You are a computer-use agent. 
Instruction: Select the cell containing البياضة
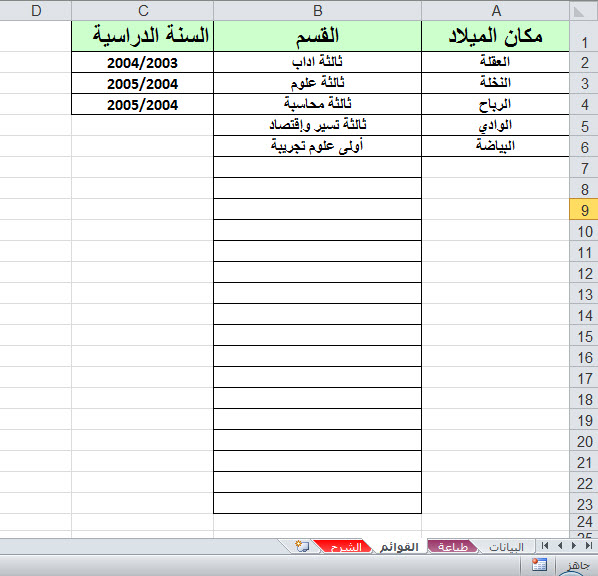495,146
